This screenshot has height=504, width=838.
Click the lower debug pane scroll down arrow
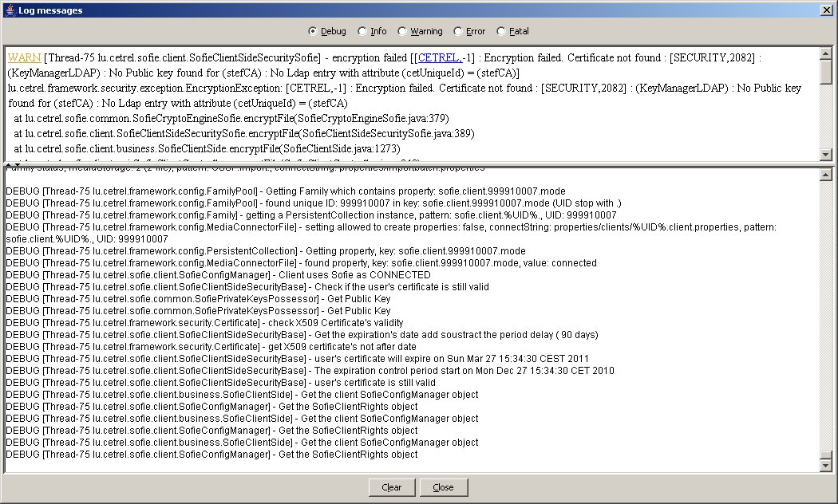tap(826, 466)
